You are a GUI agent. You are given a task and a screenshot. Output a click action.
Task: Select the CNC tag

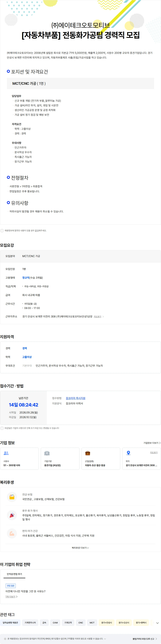coord(81,622)
